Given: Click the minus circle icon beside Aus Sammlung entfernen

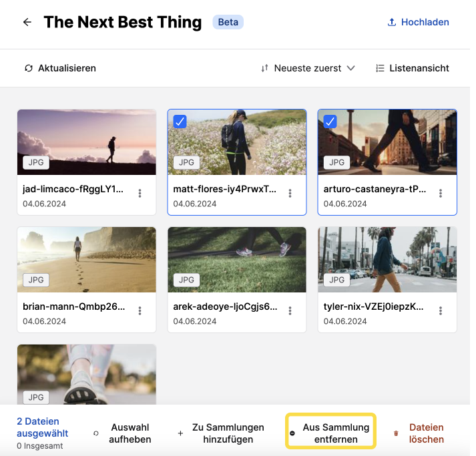Looking at the screenshot, I should click(x=292, y=433).
